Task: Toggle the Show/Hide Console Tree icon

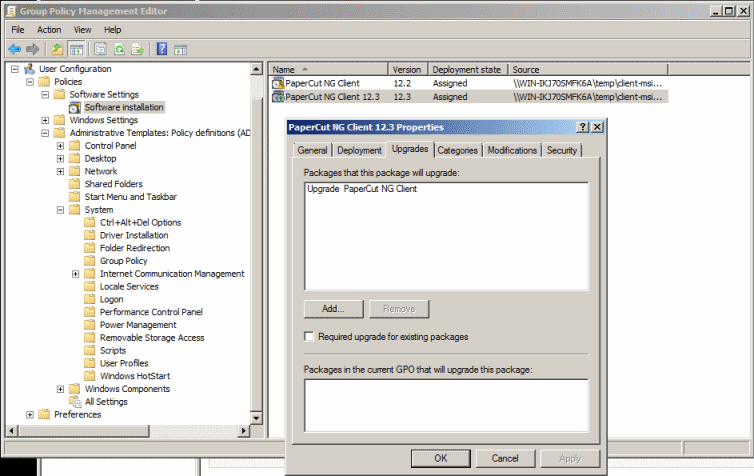Action: (76, 49)
